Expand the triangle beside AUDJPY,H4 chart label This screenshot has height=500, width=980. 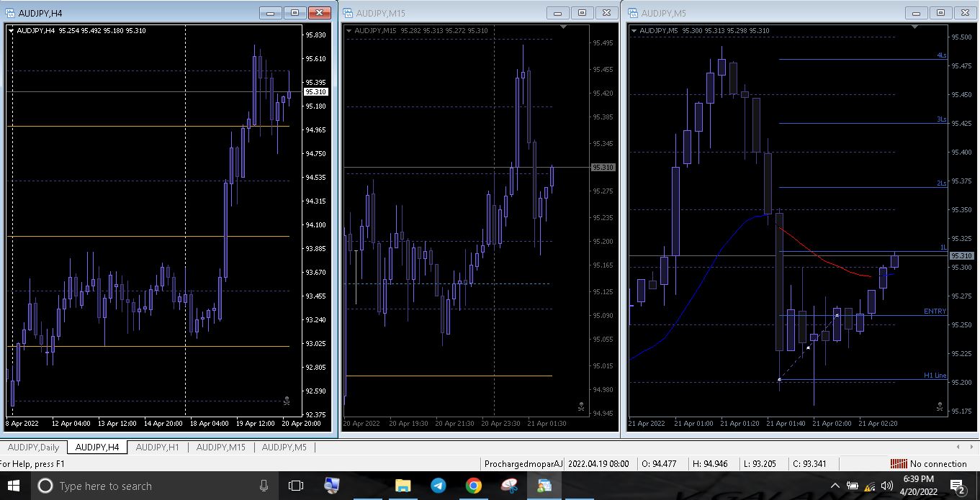[x=11, y=31]
